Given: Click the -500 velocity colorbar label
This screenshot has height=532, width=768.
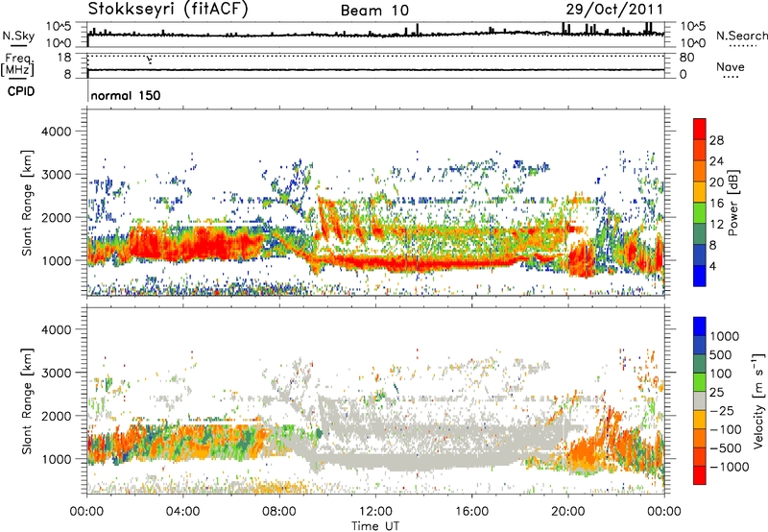Looking at the screenshot, I should point(725,448).
